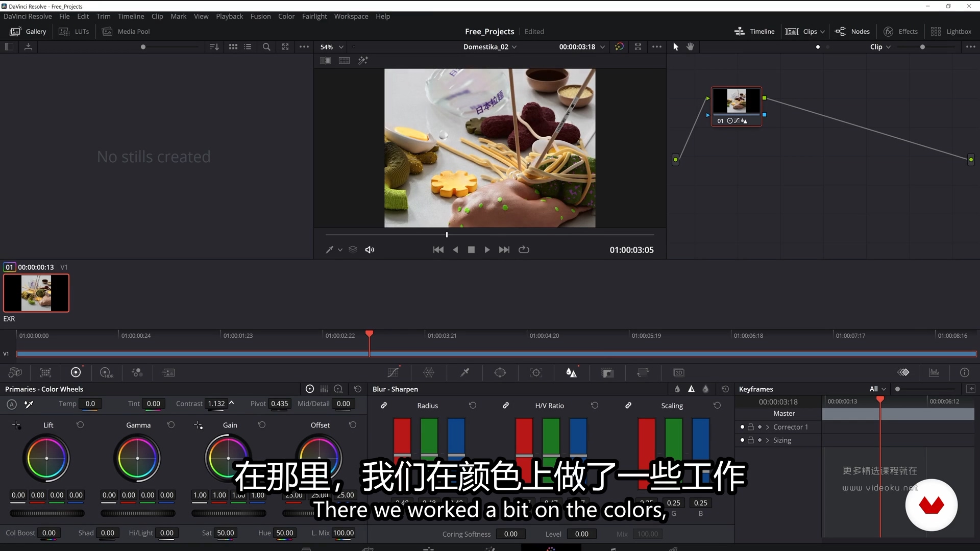This screenshot has height=551, width=980.
Task: Click the loop playback icon
Action: click(x=524, y=250)
